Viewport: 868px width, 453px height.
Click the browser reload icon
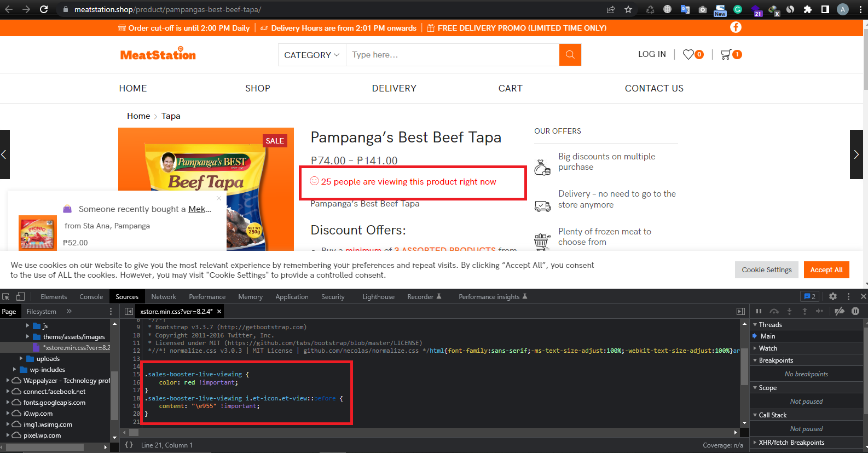click(44, 9)
